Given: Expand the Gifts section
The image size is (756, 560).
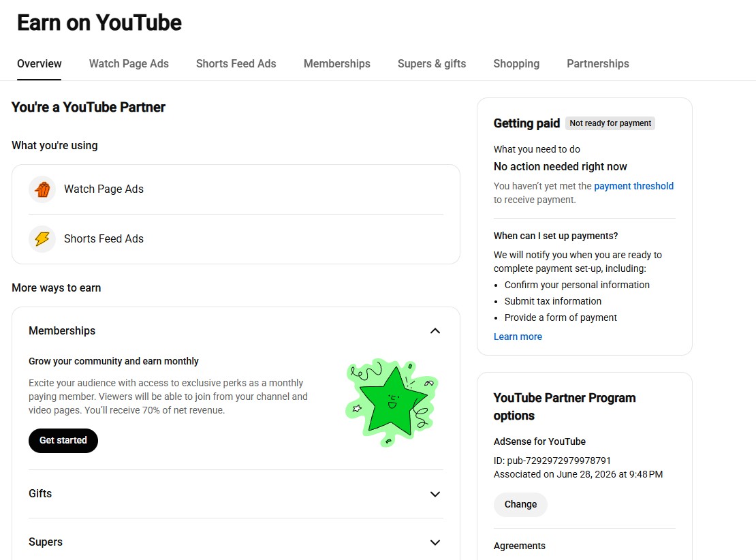Looking at the screenshot, I should pyautogui.click(x=435, y=494).
